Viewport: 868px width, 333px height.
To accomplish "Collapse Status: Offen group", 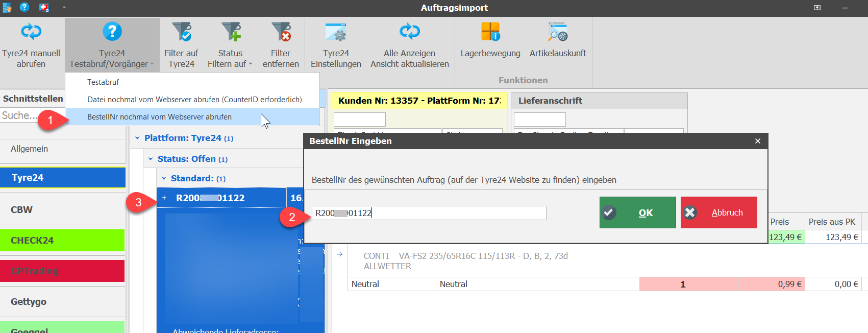I will tap(151, 159).
